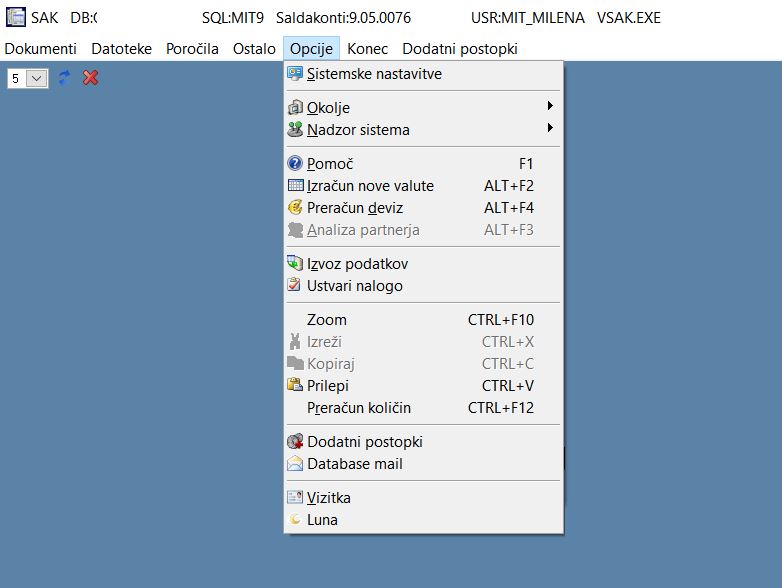Open the Datoteke menu in menu bar
Screen dimensions: 782x588
pyautogui.click(x=122, y=49)
